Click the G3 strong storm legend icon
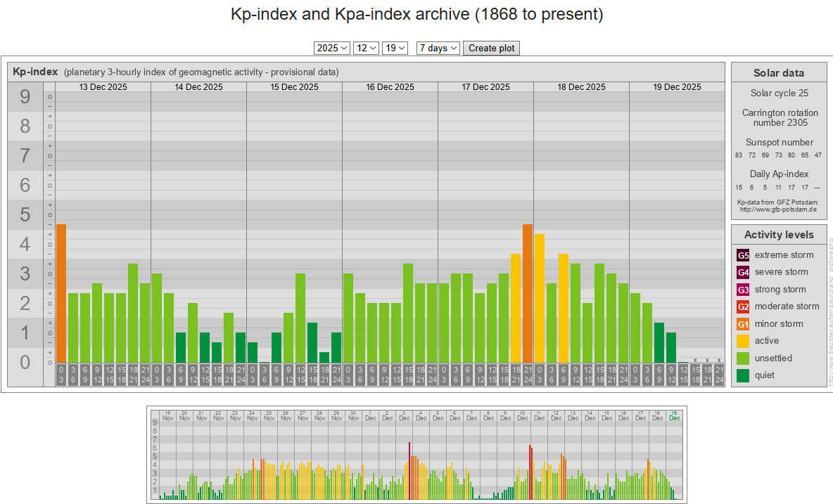This screenshot has height=504, width=833. (743, 290)
